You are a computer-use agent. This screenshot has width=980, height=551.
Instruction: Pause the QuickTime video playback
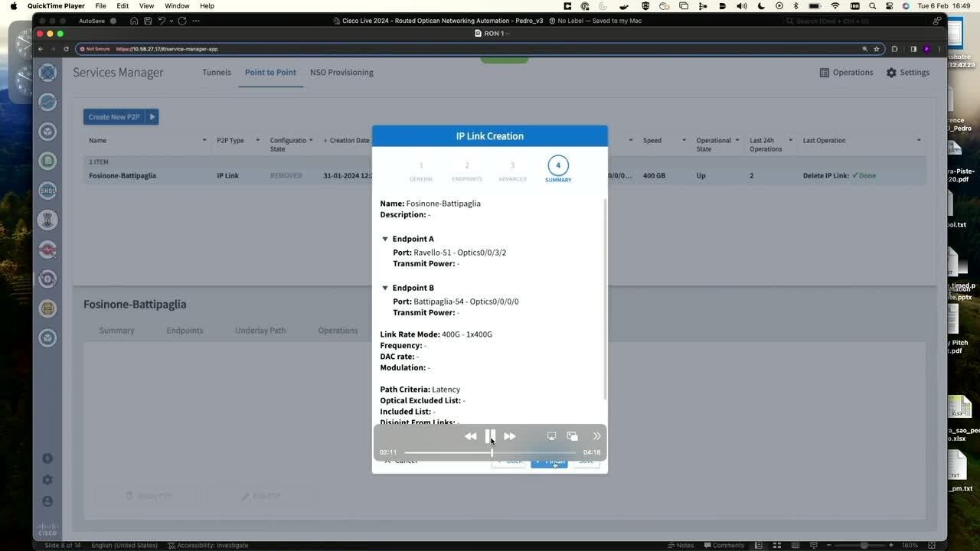point(490,436)
